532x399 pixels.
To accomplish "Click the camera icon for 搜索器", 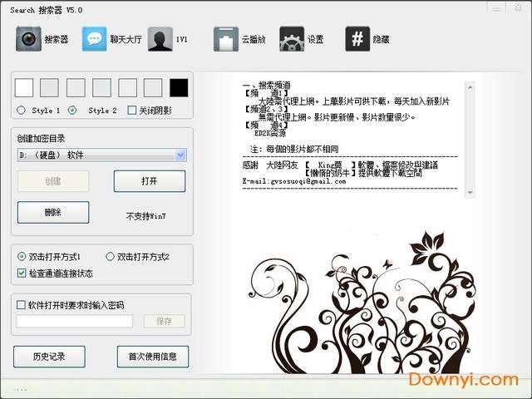I will click(x=27, y=39).
